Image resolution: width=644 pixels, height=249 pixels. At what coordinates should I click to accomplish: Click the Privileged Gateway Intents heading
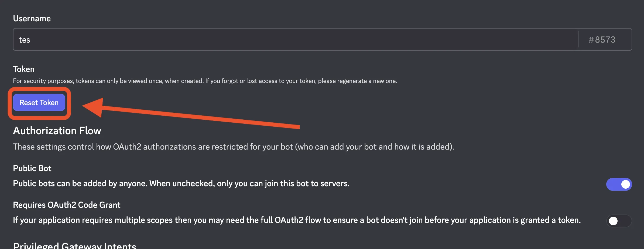click(74, 245)
